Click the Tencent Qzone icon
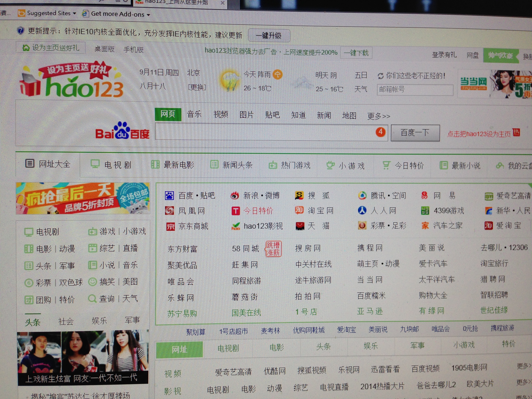532x399 pixels. click(x=362, y=196)
